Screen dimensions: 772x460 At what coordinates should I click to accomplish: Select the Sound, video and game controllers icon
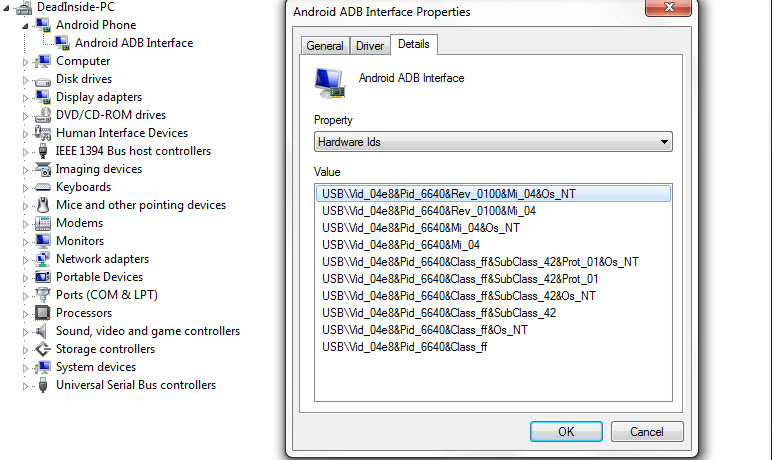[x=42, y=331]
